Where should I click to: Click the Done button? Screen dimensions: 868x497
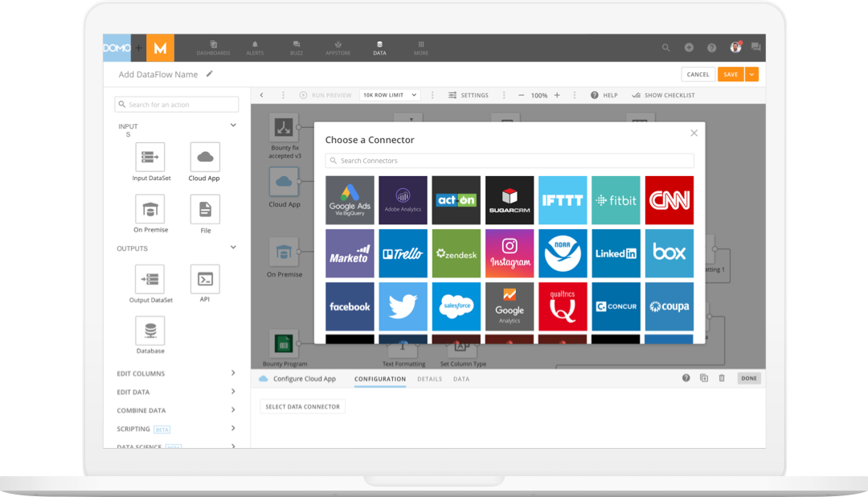tap(749, 379)
